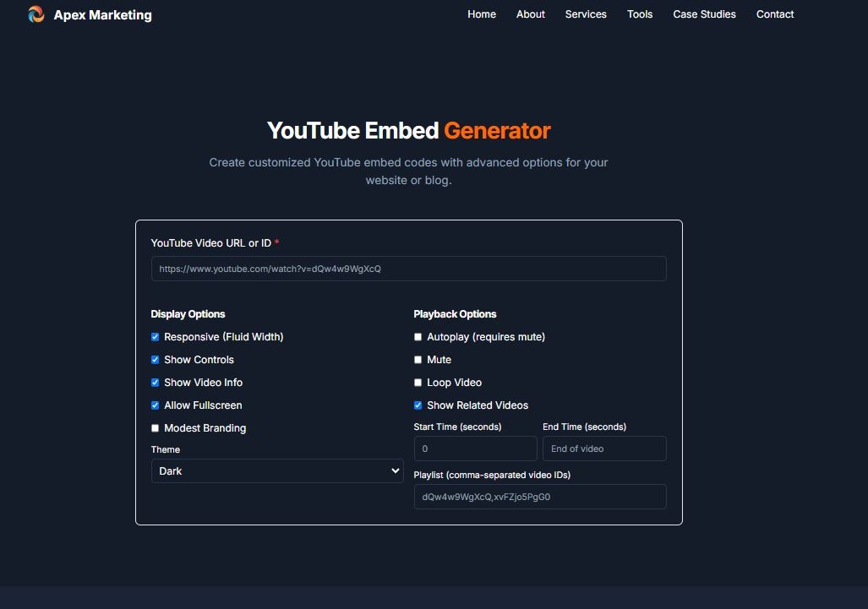The width and height of the screenshot is (868, 609).
Task: Click the Home navigation link
Action: 482,14
